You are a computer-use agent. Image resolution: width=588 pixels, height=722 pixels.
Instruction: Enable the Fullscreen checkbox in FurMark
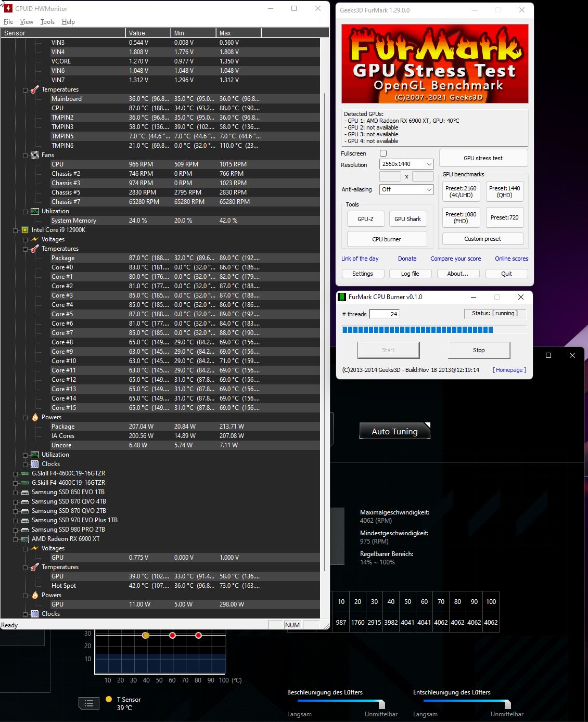[x=384, y=153]
